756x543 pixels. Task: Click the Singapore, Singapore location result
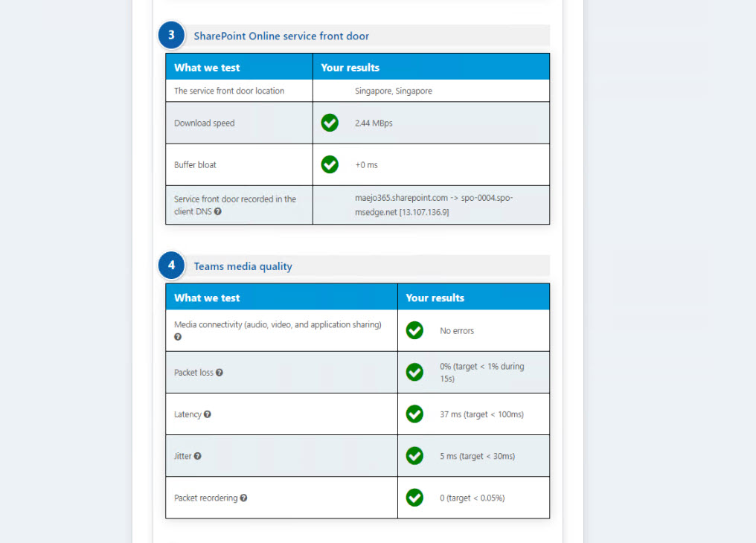393,91
